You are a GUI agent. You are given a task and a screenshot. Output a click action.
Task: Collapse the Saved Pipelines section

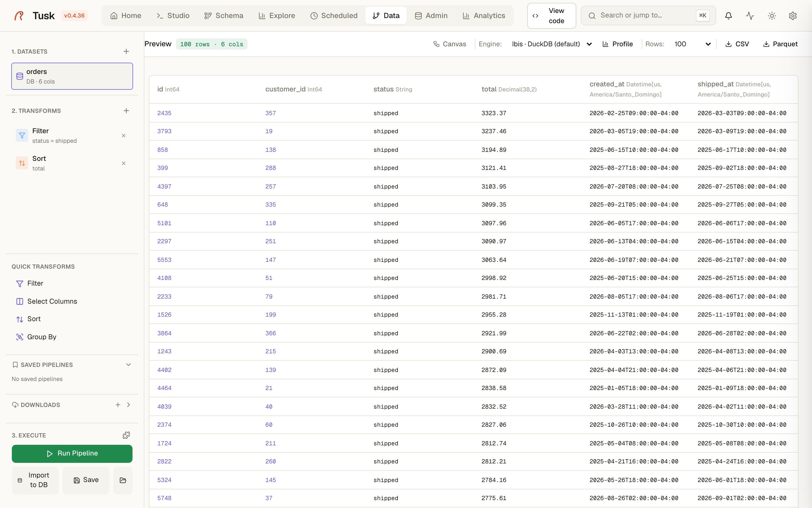pos(129,365)
